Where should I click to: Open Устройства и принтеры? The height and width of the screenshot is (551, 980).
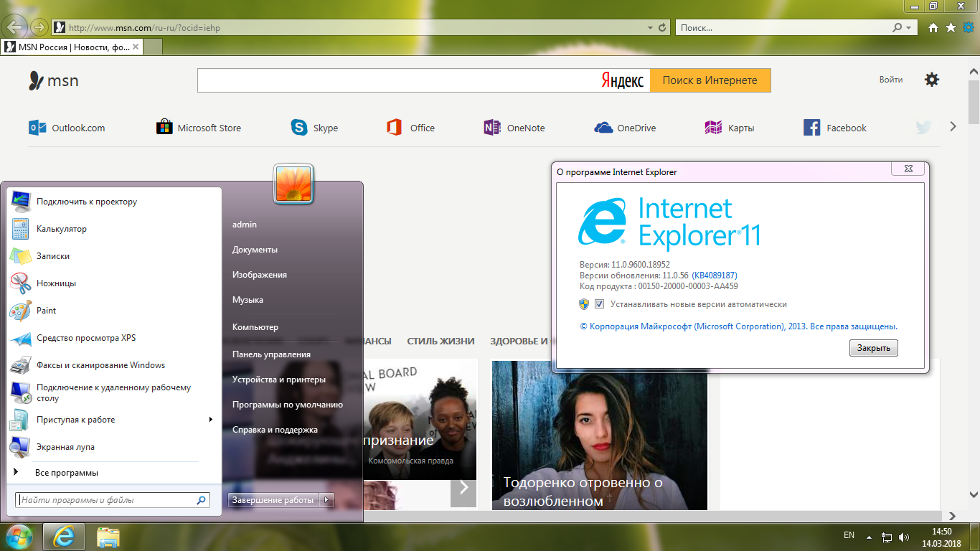click(279, 380)
